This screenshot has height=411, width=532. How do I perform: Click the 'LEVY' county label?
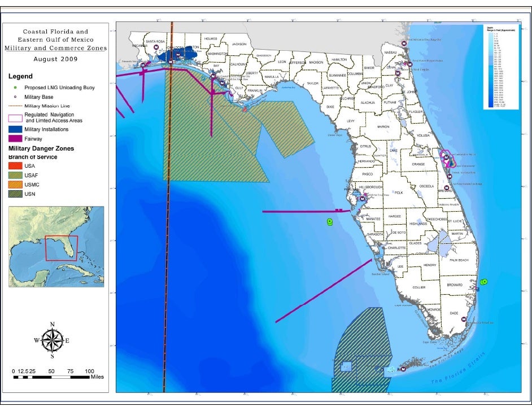click(x=351, y=121)
